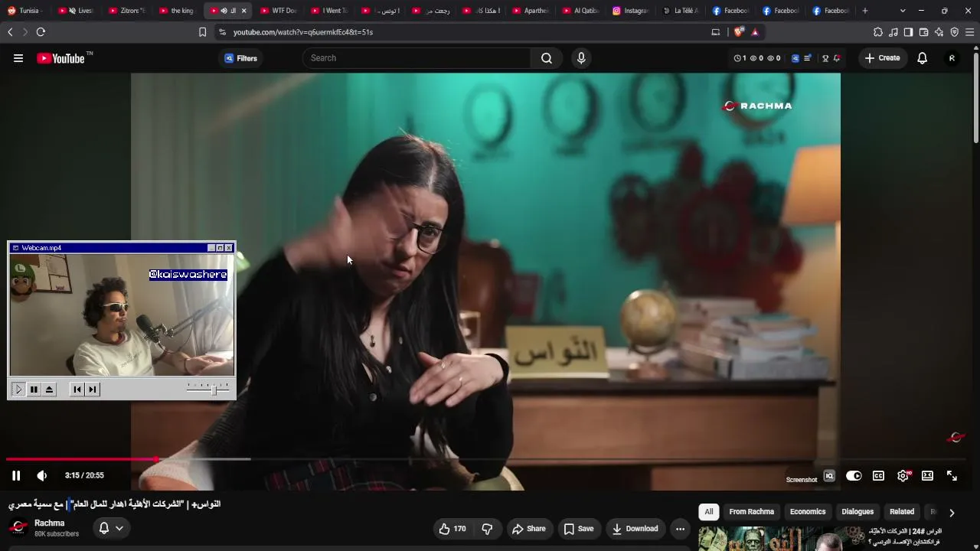Click eject in Webcam.mp4 player
The width and height of the screenshot is (980, 551).
49,390
